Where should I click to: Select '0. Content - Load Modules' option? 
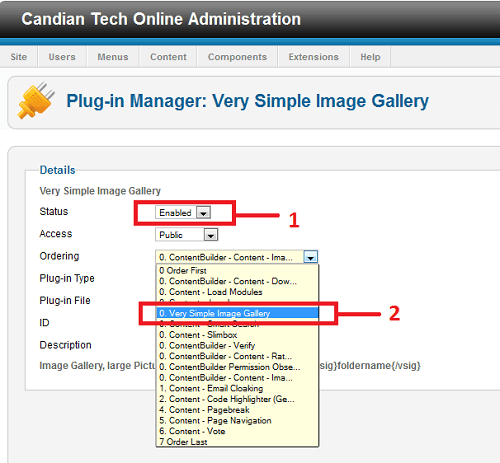click(237, 292)
